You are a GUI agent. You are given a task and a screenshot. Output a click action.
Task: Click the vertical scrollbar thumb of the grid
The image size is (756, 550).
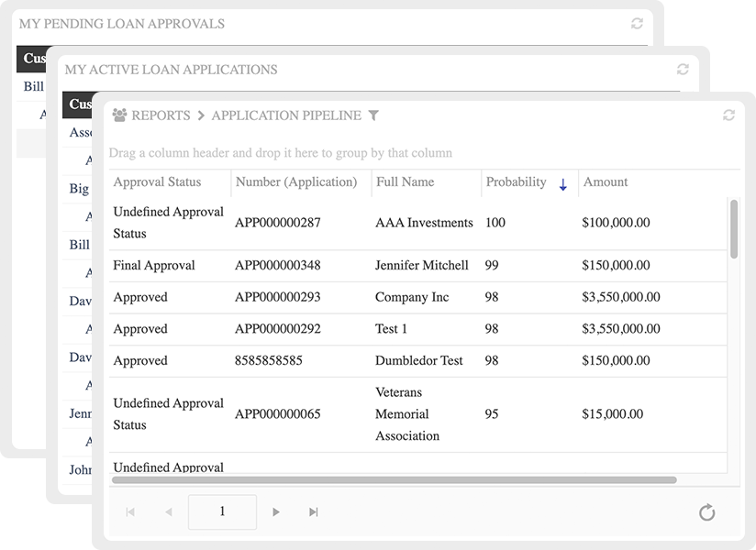click(x=734, y=228)
